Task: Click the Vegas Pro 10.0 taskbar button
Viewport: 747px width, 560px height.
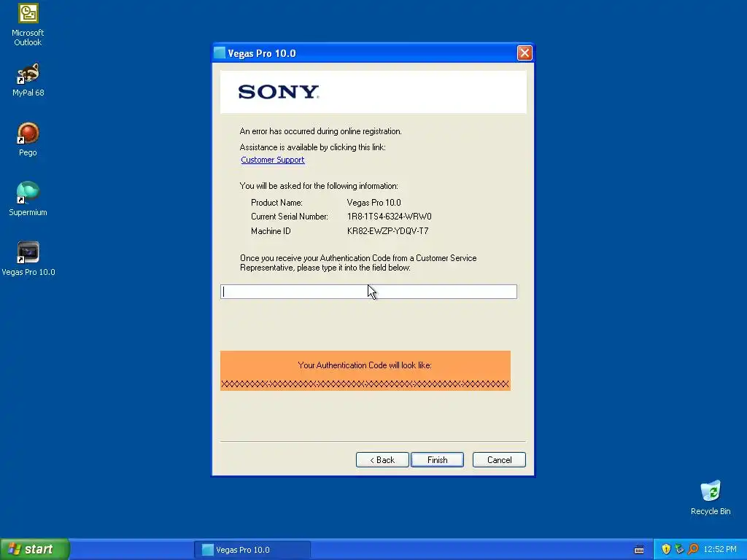Action: (252, 550)
